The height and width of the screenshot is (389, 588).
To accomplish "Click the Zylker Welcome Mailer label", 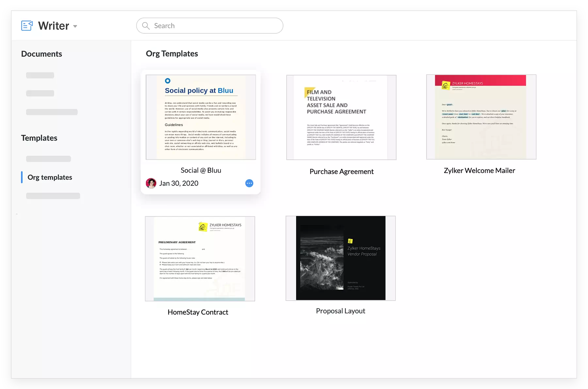I will click(479, 170).
